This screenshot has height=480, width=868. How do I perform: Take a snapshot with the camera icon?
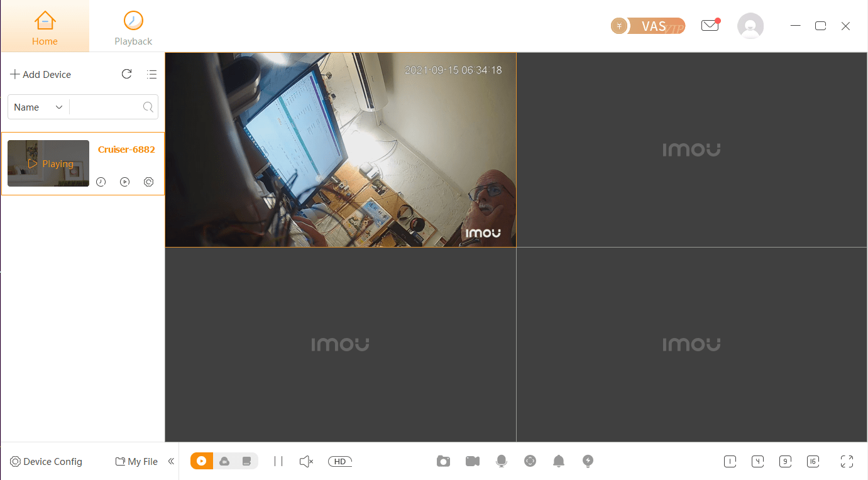coord(443,461)
